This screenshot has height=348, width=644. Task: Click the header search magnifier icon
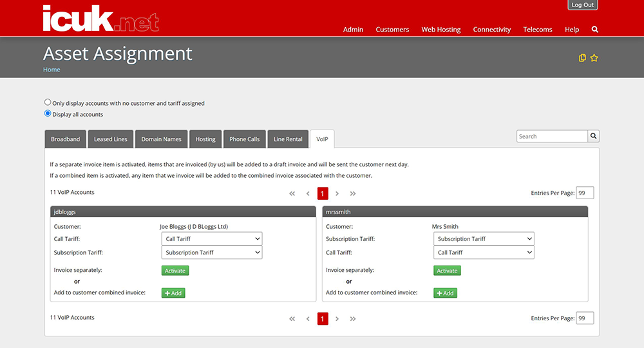click(x=594, y=30)
